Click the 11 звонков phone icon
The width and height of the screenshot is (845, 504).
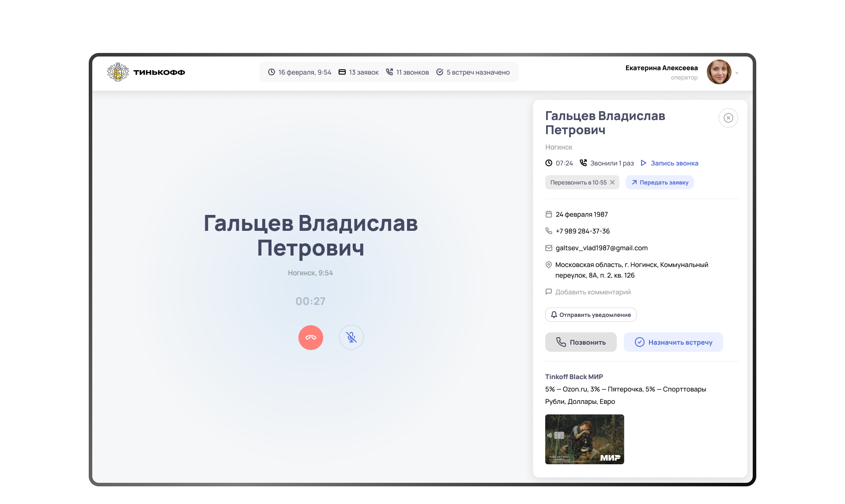(389, 72)
